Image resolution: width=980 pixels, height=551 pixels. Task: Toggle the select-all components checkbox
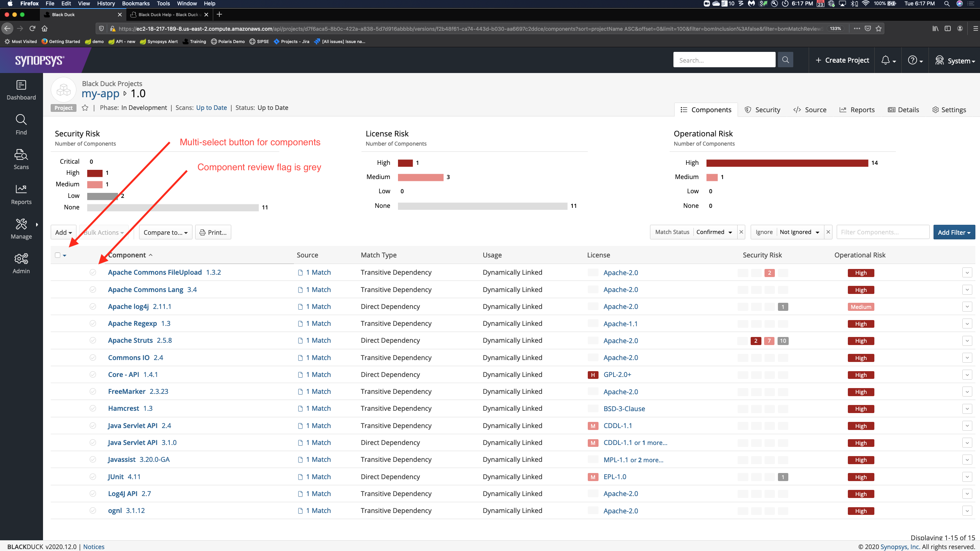58,255
